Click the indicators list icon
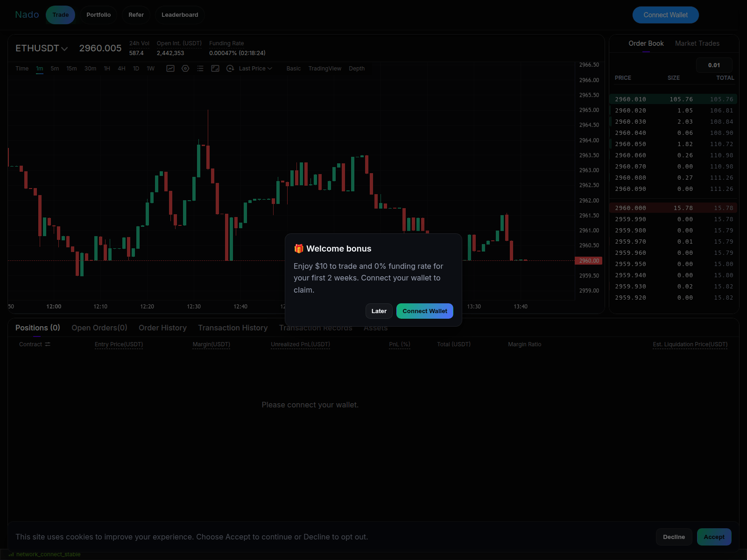Image resolution: width=747 pixels, height=560 pixels. (200, 68)
